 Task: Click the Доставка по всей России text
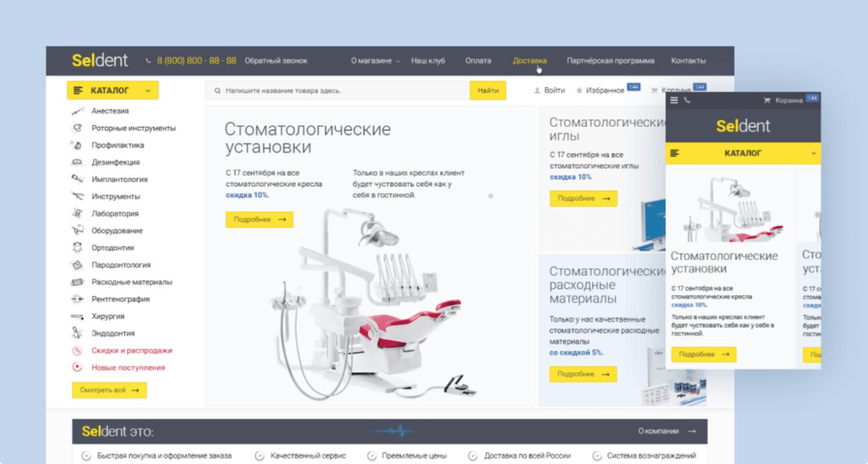[527, 456]
